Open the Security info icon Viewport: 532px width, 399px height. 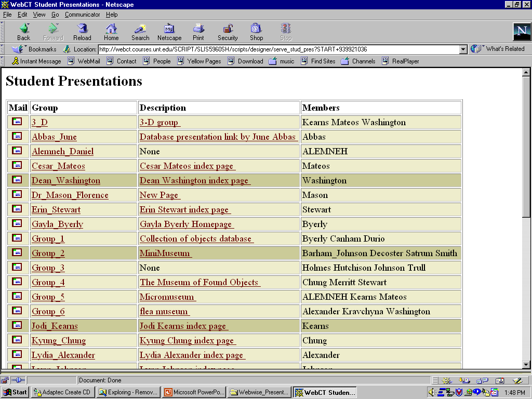(228, 31)
